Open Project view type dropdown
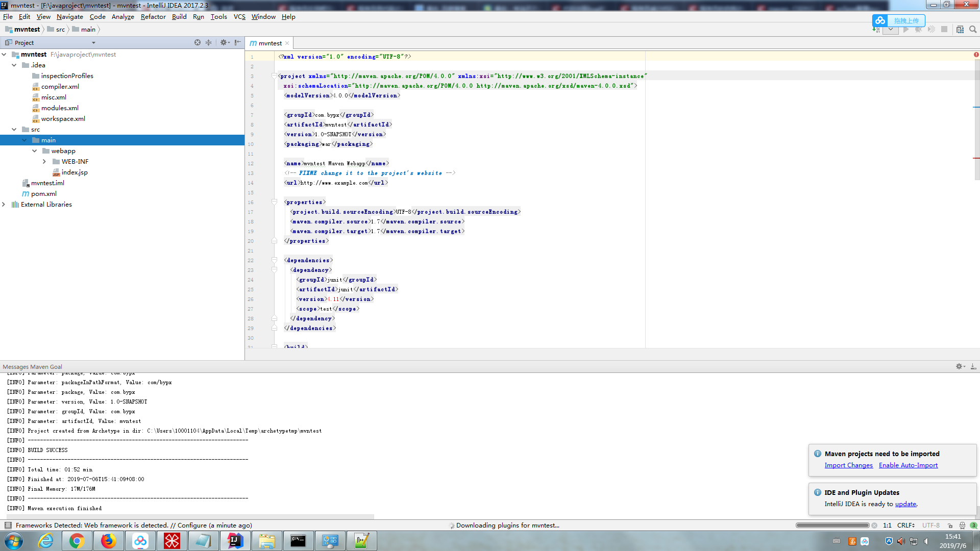The height and width of the screenshot is (551, 980). tap(93, 43)
